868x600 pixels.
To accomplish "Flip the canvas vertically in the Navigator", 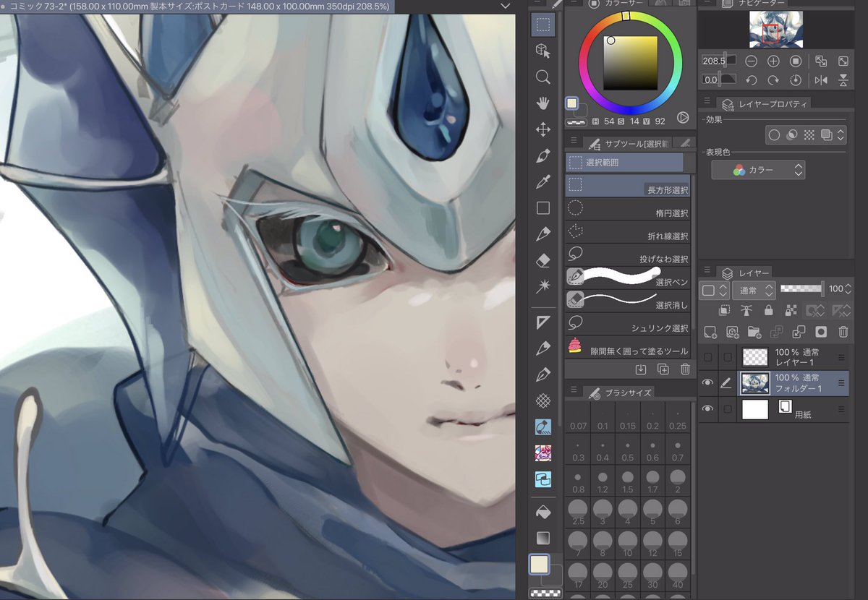I will point(843,80).
